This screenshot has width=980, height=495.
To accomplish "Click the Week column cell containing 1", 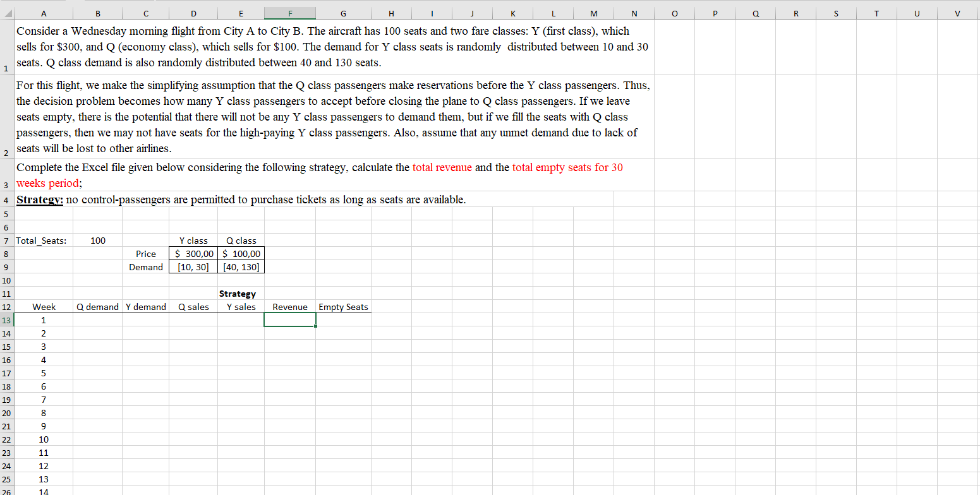I will click(x=44, y=320).
